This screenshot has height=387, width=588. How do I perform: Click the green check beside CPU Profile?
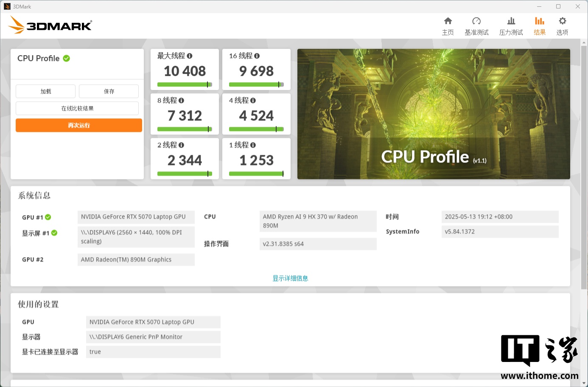pyautogui.click(x=67, y=58)
